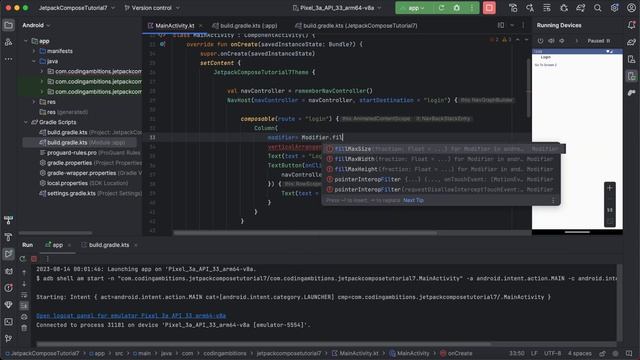Open Logcat cat icon in left sidebar
The image size is (640, 360).
8,271
